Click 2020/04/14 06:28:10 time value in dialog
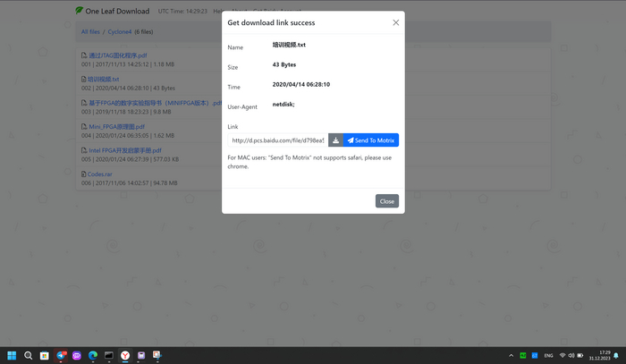Viewport: 626px width, 364px height. click(x=301, y=85)
